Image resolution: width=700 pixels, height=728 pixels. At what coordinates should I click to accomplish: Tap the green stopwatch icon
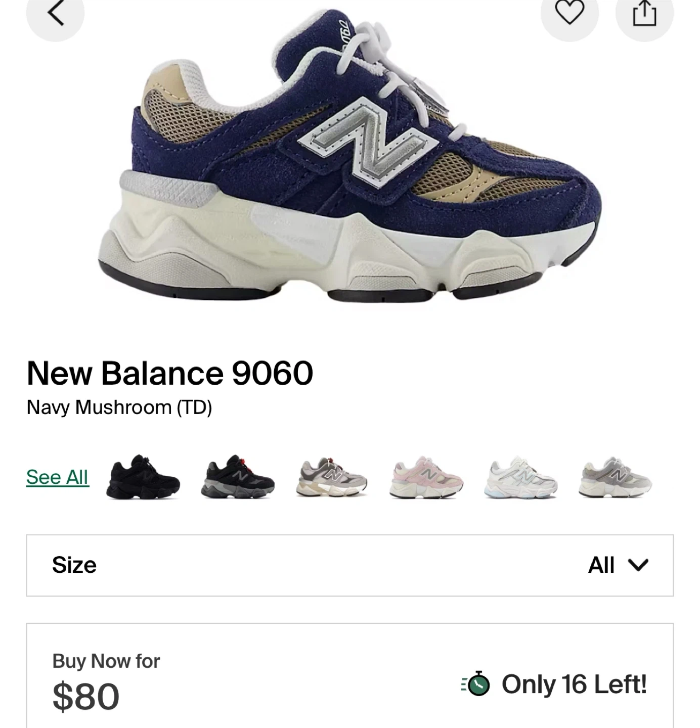pos(476,684)
